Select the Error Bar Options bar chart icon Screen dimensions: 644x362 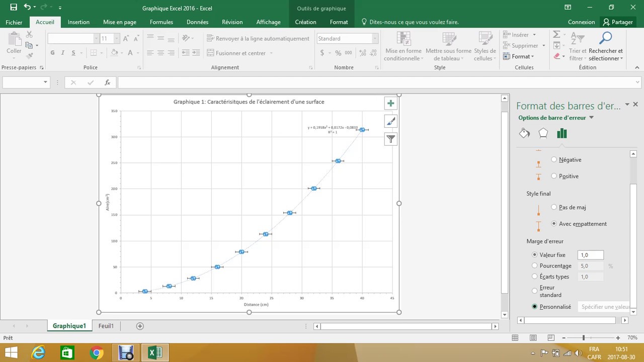[x=562, y=133]
